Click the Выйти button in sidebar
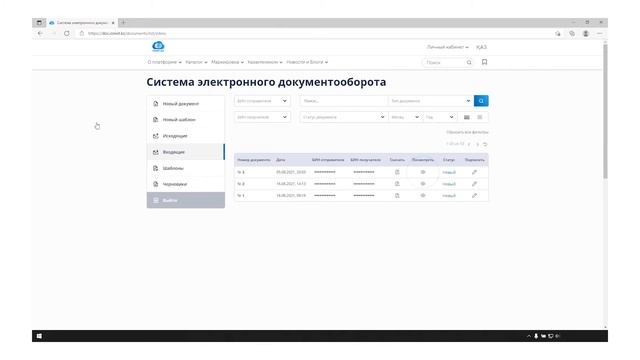 point(186,200)
